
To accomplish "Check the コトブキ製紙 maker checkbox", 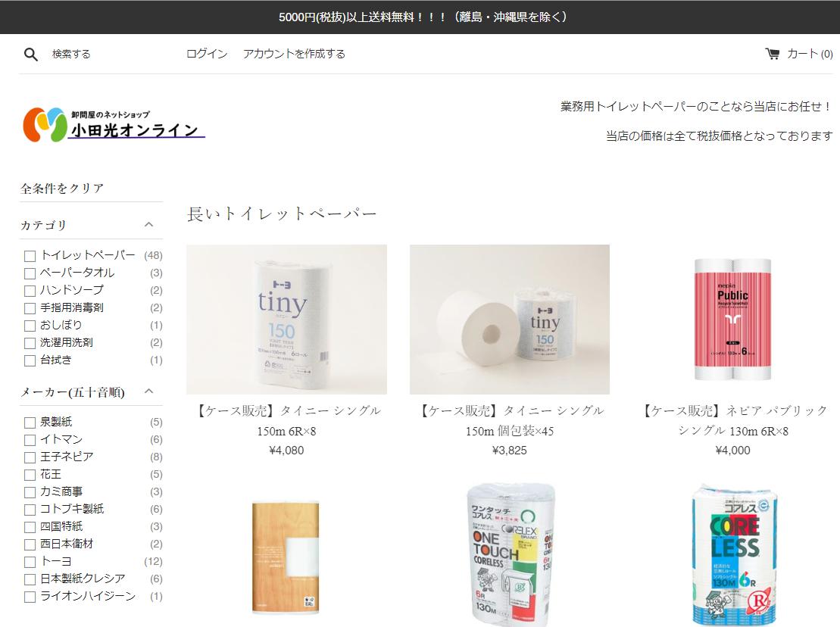I will pyautogui.click(x=30, y=510).
